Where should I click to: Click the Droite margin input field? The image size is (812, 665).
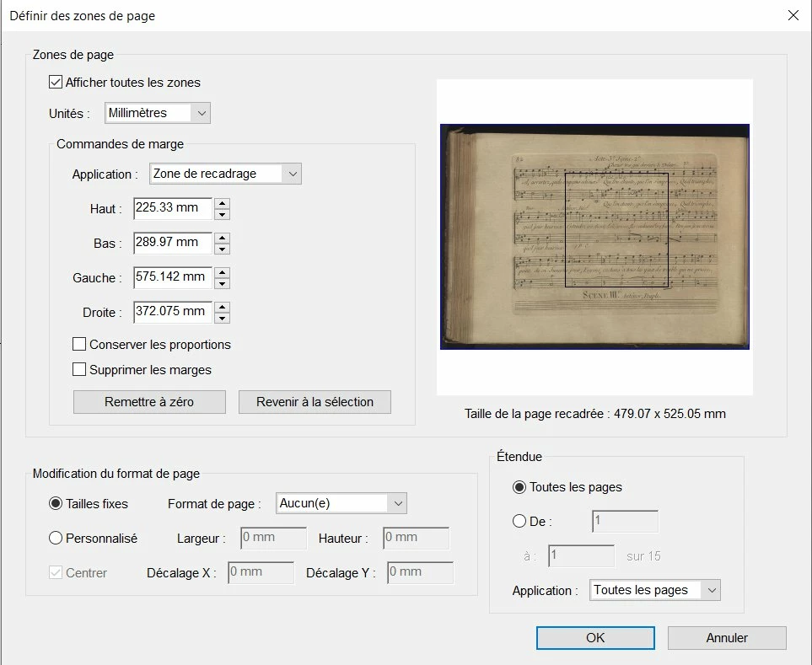173,312
